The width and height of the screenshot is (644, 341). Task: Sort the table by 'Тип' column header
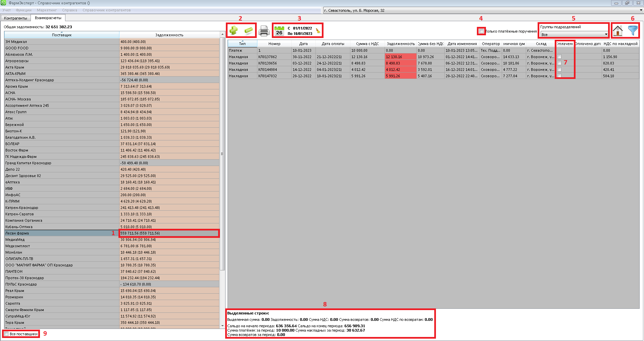(x=242, y=44)
